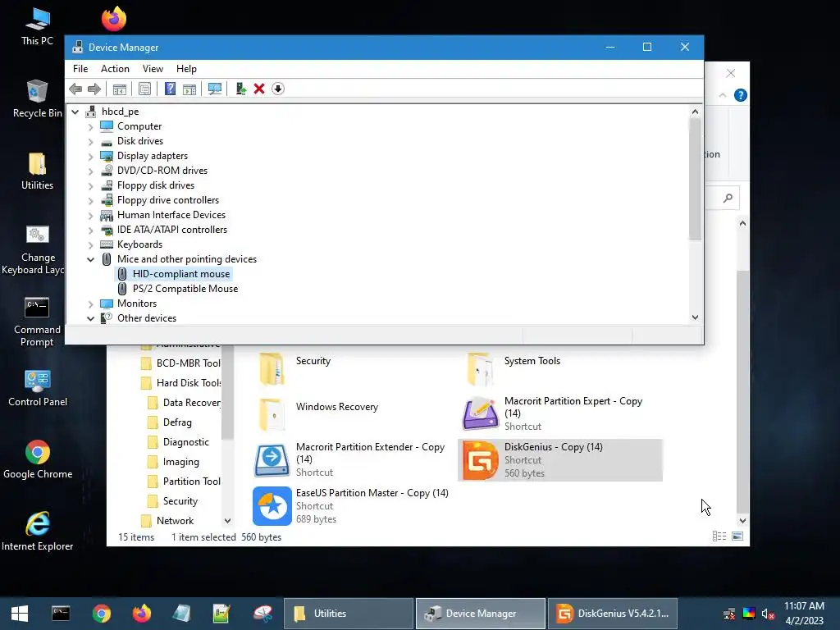Switch Explorer to details view icon
Viewport: 840px width, 630px height.
[x=719, y=536]
